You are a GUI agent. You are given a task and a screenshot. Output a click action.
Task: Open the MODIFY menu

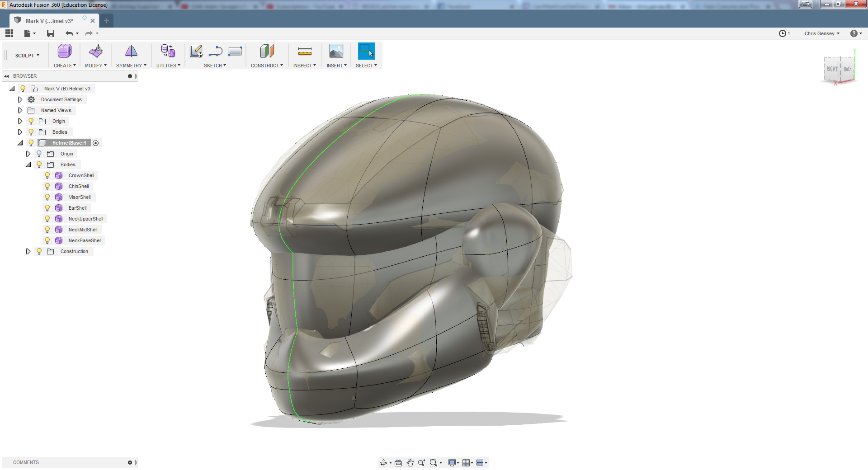pyautogui.click(x=96, y=66)
